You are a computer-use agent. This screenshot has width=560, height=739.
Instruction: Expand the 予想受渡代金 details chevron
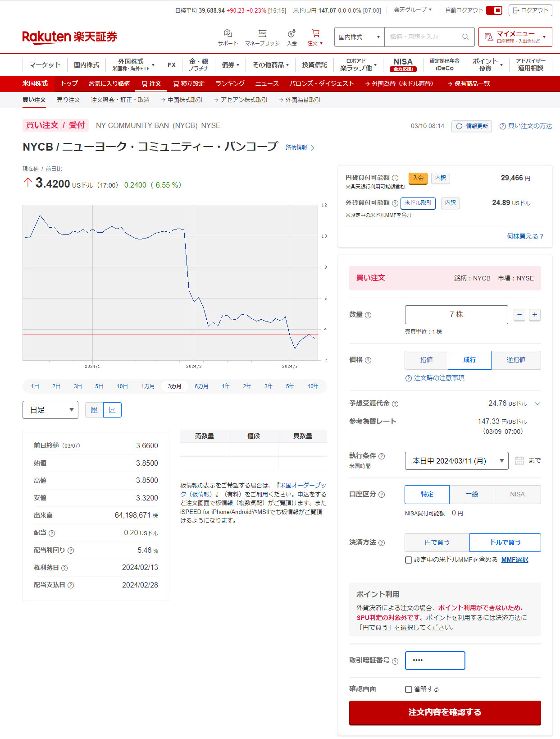point(537,404)
